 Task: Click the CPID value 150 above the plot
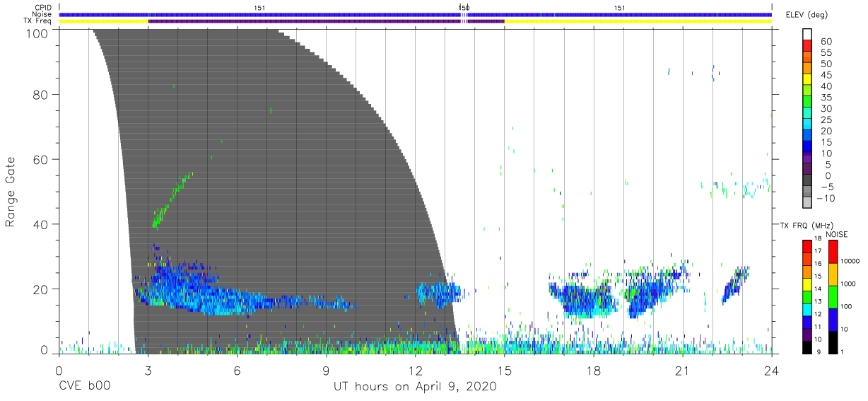coord(464,8)
